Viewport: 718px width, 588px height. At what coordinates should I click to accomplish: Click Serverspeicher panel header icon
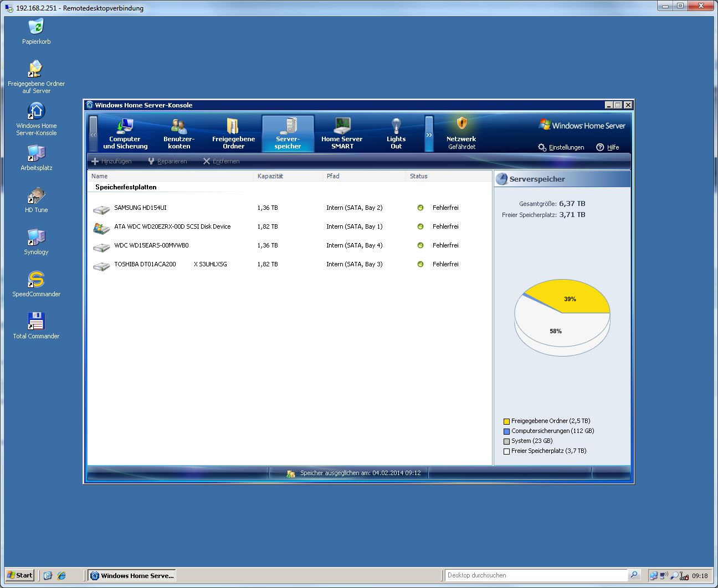click(502, 179)
